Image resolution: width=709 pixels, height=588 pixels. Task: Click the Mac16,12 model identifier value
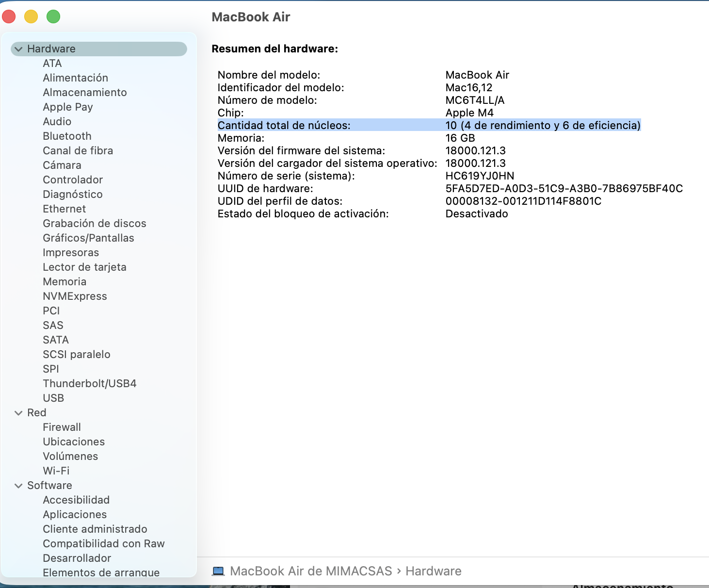point(469,88)
